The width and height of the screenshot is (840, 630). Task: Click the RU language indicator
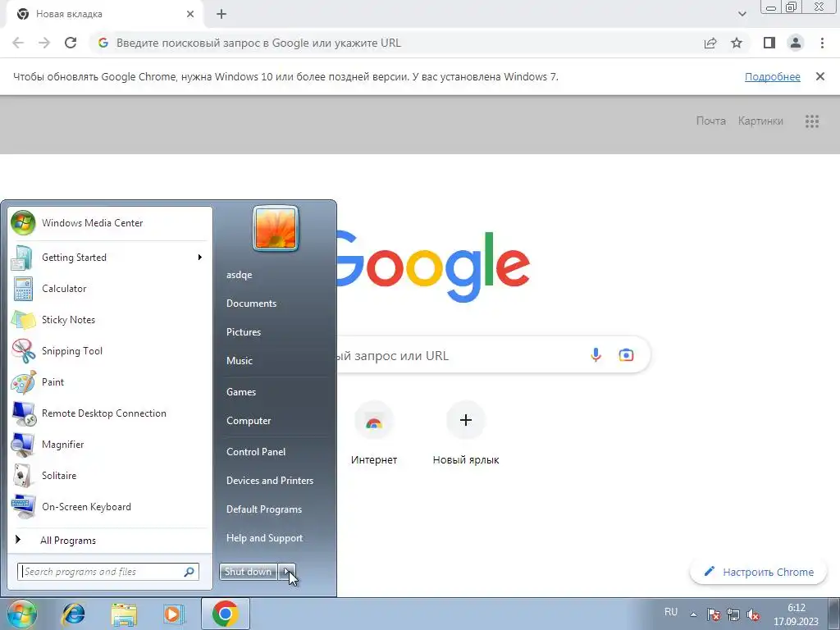coord(671,612)
